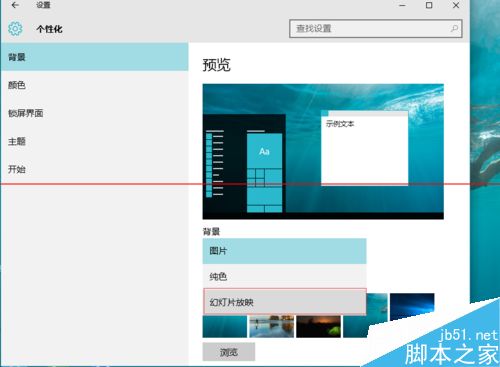This screenshot has width=500, height=367.
Task: Select the first underwater teal thumbnail
Action: tap(225, 326)
